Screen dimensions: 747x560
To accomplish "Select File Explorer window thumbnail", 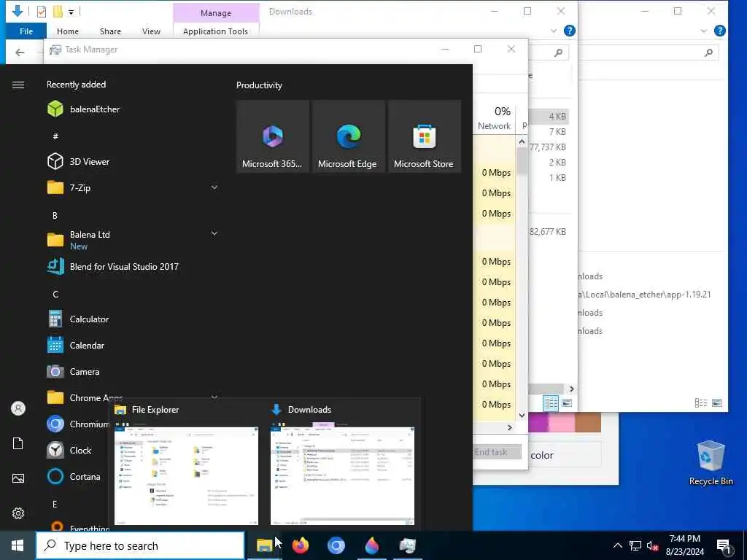I will pyautogui.click(x=186, y=476).
